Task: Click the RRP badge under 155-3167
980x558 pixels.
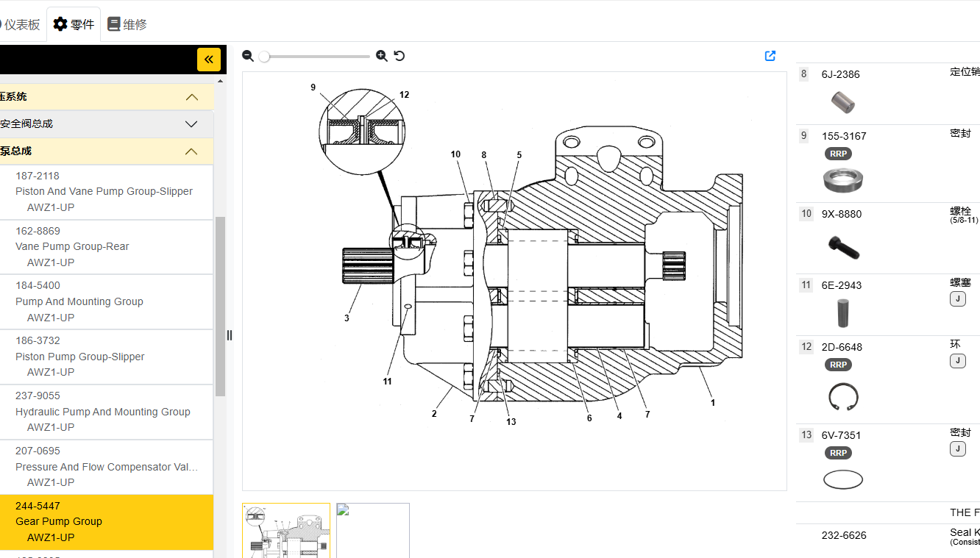Action: click(x=838, y=154)
